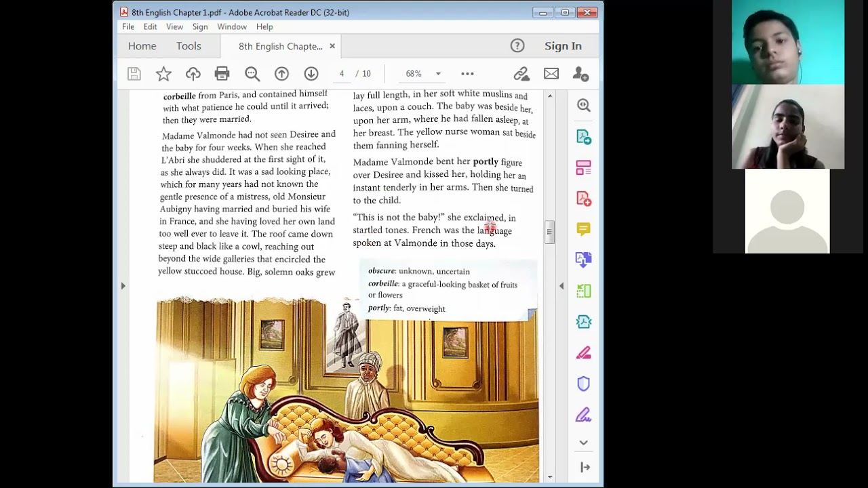Click the word "portly" in the glossary box
Screen dimensions: 868x488
379,308
